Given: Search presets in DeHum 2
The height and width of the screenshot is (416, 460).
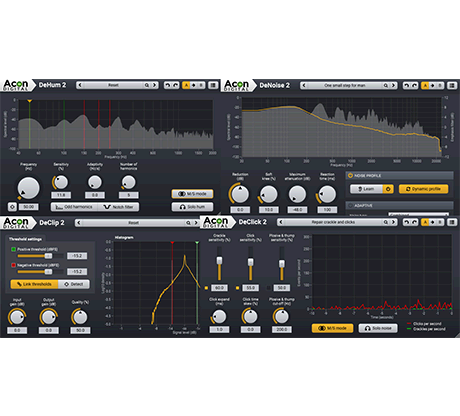Looking at the screenshot, I should [147, 85].
